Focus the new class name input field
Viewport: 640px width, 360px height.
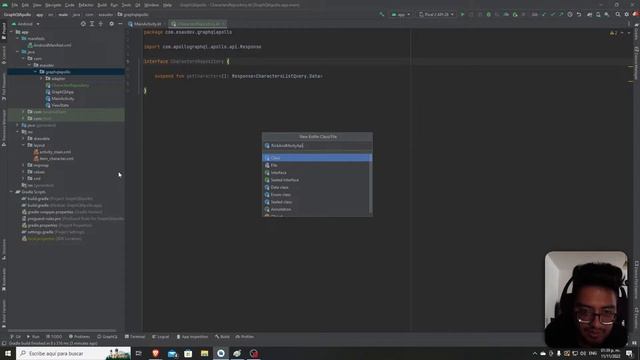(317, 146)
